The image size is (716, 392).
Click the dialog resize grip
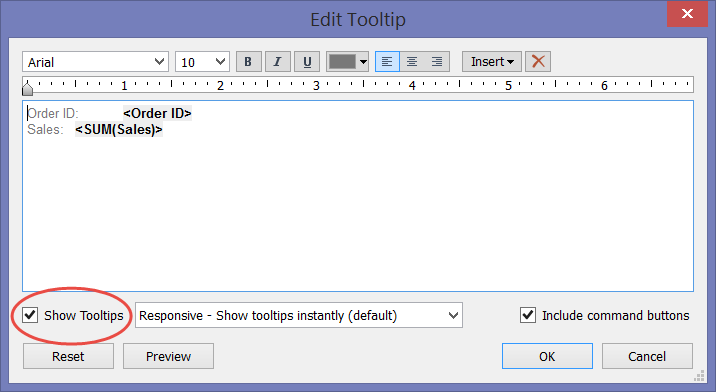pos(699,376)
